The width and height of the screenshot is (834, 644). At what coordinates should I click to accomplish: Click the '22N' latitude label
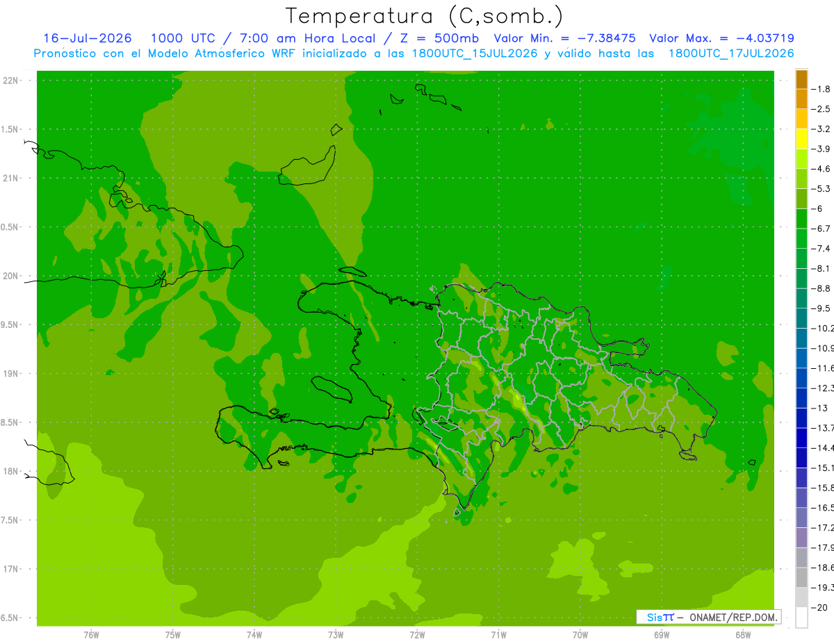pos(10,81)
